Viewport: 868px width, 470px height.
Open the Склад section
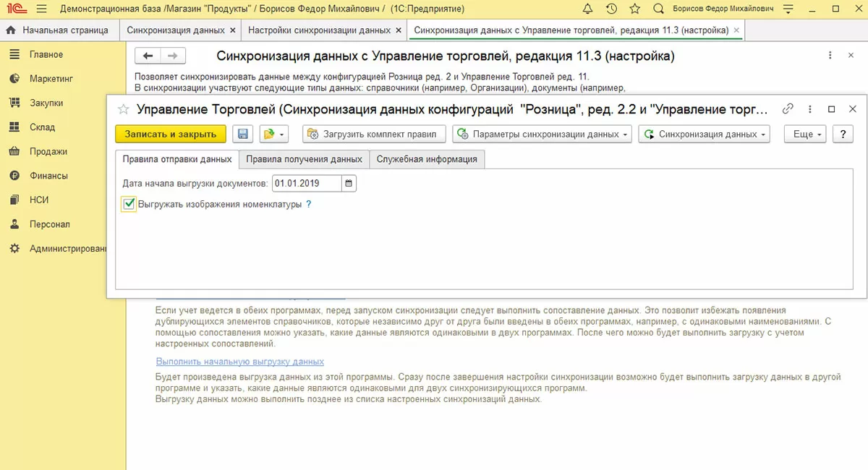pyautogui.click(x=42, y=127)
